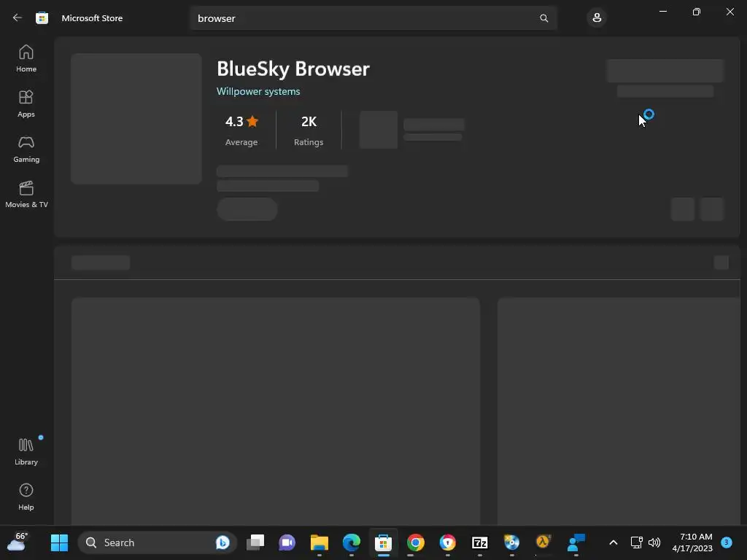Open File Explorer from taskbar

click(x=320, y=542)
